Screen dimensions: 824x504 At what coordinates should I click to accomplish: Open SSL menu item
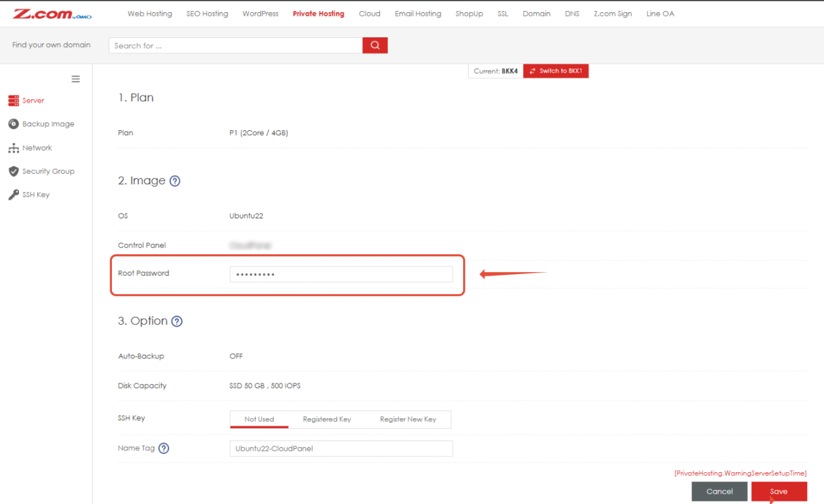click(503, 14)
